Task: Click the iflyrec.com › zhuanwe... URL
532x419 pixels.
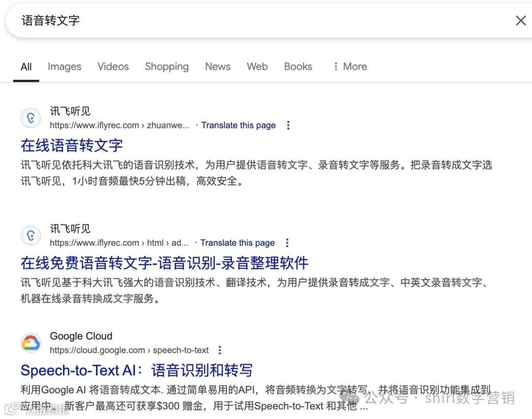Action: [119, 126]
